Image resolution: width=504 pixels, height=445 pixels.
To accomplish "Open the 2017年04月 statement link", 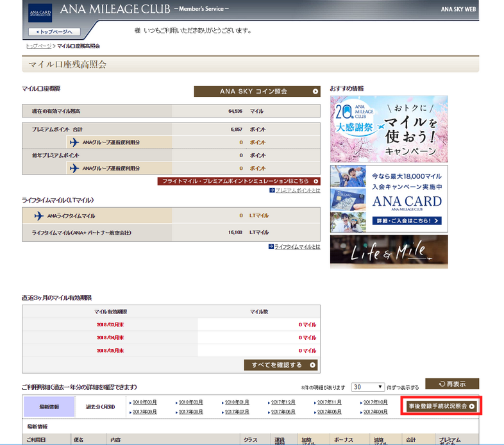I will [x=375, y=412].
